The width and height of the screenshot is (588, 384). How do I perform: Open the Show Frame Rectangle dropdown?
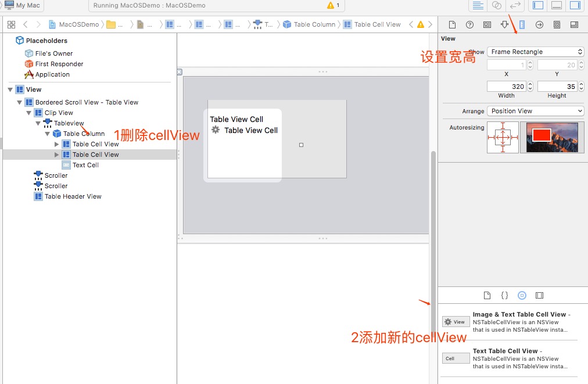[535, 51]
